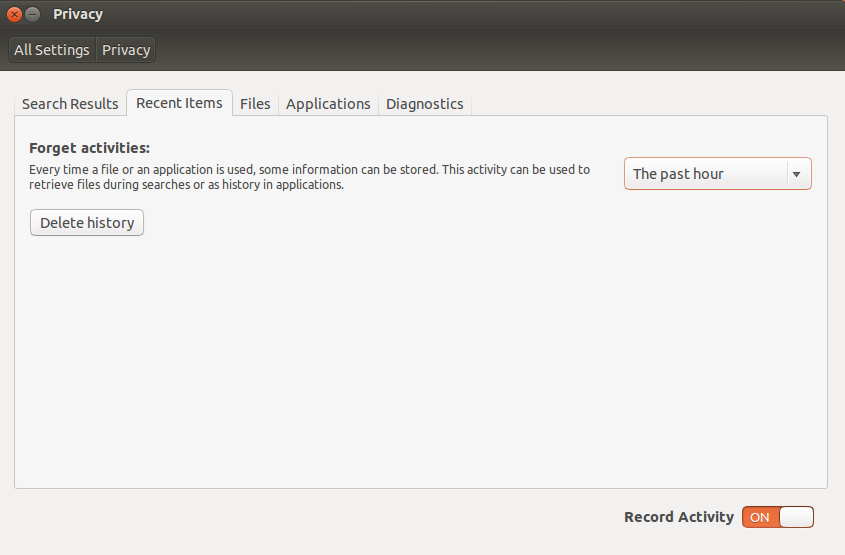Switch to the Applications tab
Viewport: 845px width, 555px height.
point(328,103)
